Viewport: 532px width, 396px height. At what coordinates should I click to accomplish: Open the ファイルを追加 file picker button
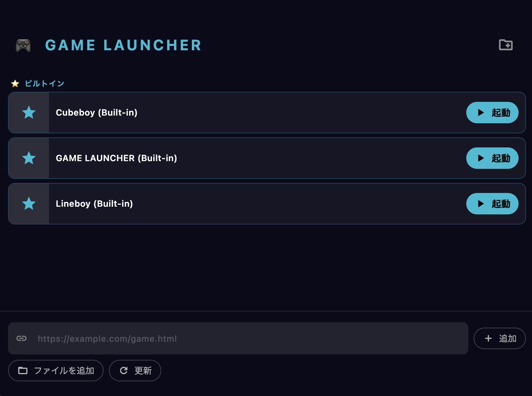56,371
